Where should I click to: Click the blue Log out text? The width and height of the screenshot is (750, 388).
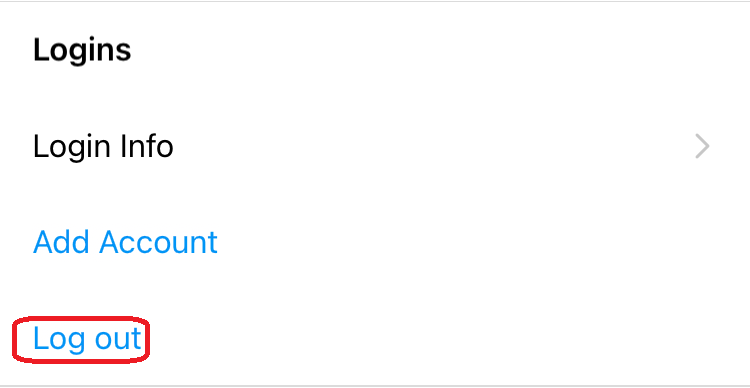87,339
